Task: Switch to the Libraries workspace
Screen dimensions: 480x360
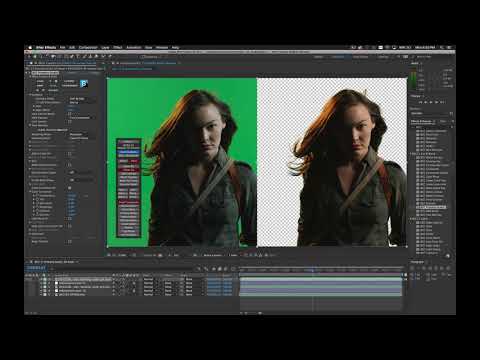Action: pos(383,57)
